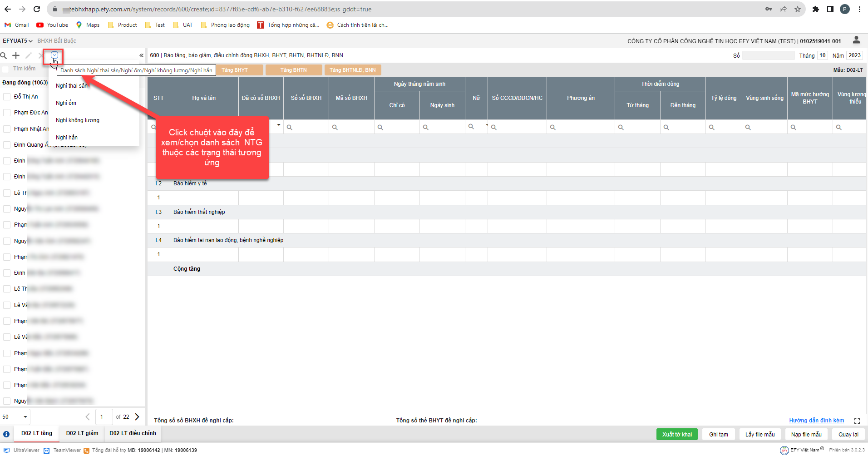Click the info icon at bottom left
This screenshot has height=456, width=868.
[x=6, y=434]
